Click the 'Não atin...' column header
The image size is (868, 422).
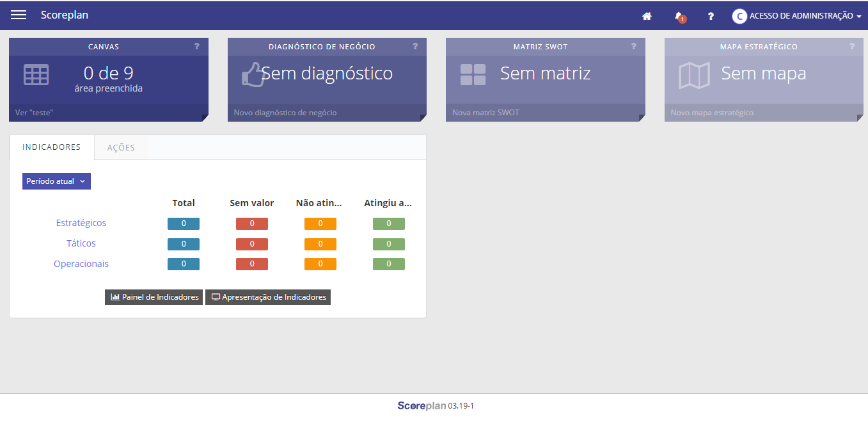(319, 203)
